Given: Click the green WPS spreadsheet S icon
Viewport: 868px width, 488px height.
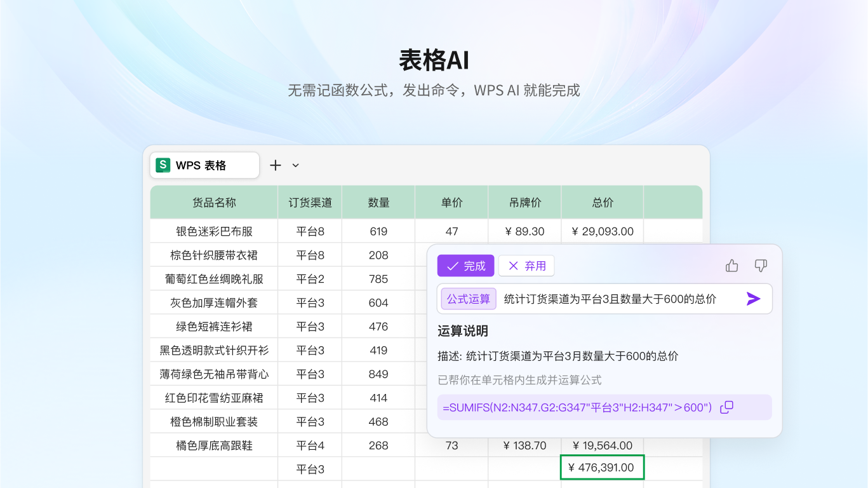Looking at the screenshot, I should coord(163,165).
